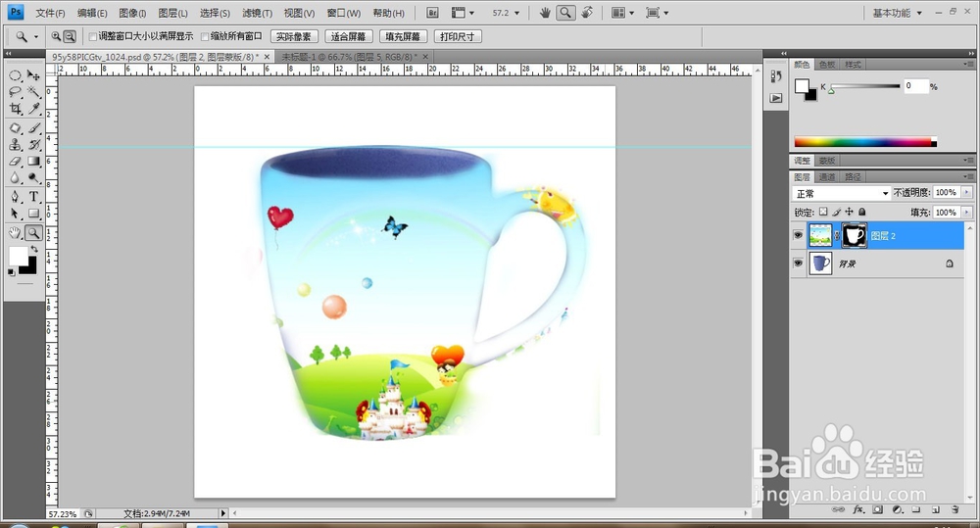The height and width of the screenshot is (528, 980).
Task: Create new adjustment layer icon
Action: pyautogui.click(x=898, y=510)
